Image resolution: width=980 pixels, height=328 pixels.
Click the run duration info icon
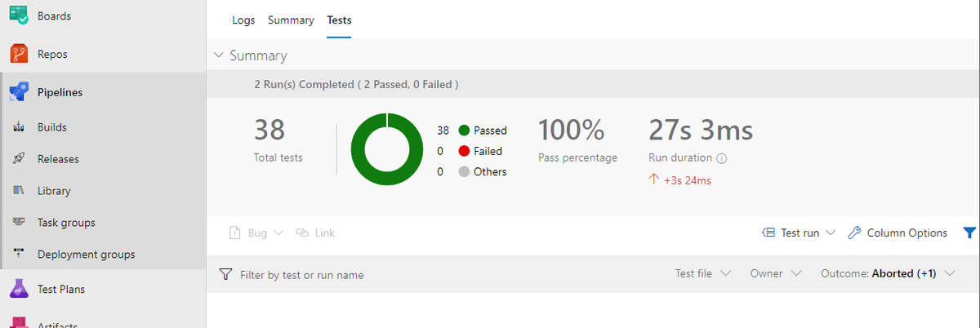coord(722,158)
